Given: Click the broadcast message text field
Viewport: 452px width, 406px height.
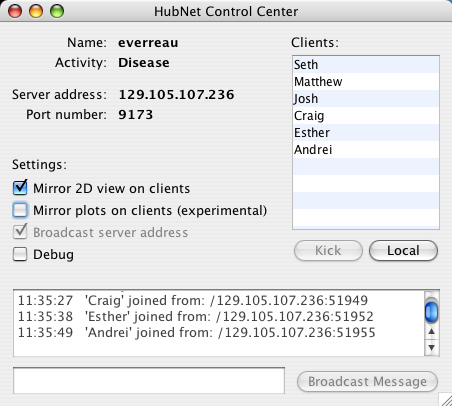Looking at the screenshot, I should pos(149,381).
